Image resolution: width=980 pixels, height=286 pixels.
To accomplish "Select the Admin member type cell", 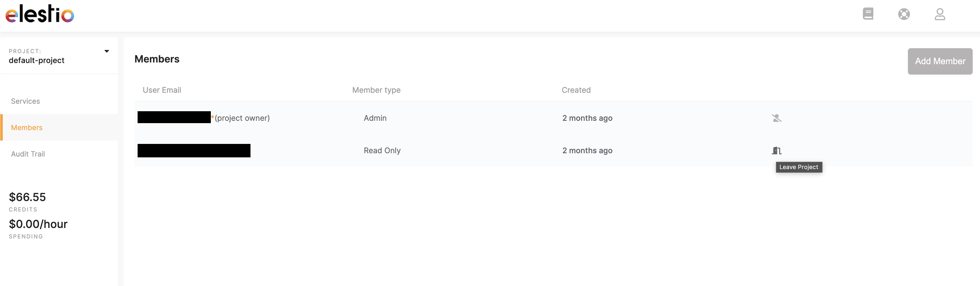I will 375,118.
